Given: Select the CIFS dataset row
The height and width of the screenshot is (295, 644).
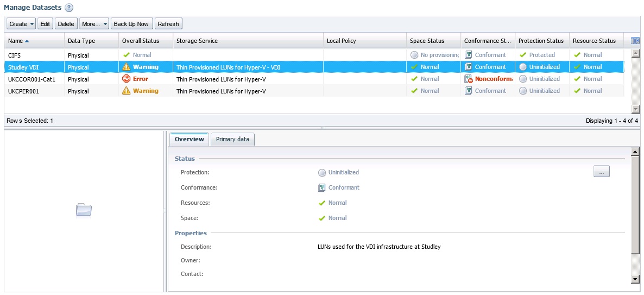Looking at the screenshot, I should pos(33,55).
